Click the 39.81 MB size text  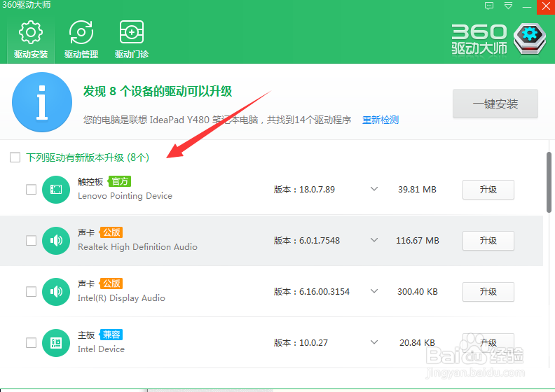(417, 190)
